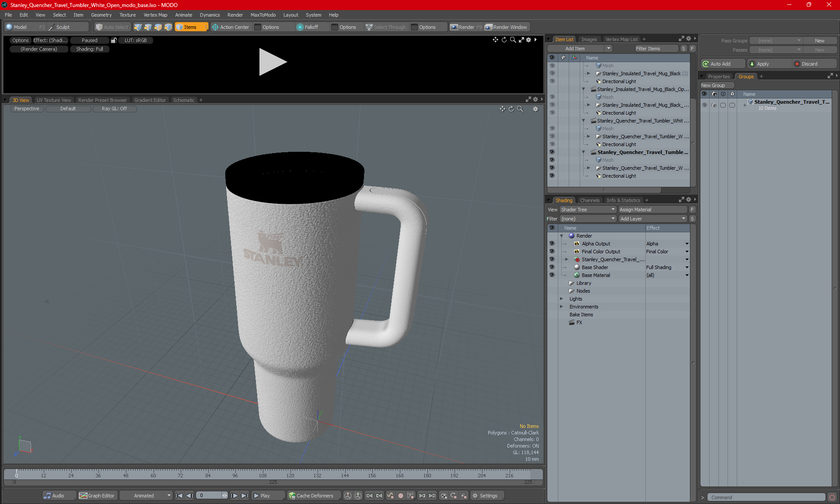This screenshot has width=840, height=504.
Task: Open the Properties tab
Action: (719, 77)
